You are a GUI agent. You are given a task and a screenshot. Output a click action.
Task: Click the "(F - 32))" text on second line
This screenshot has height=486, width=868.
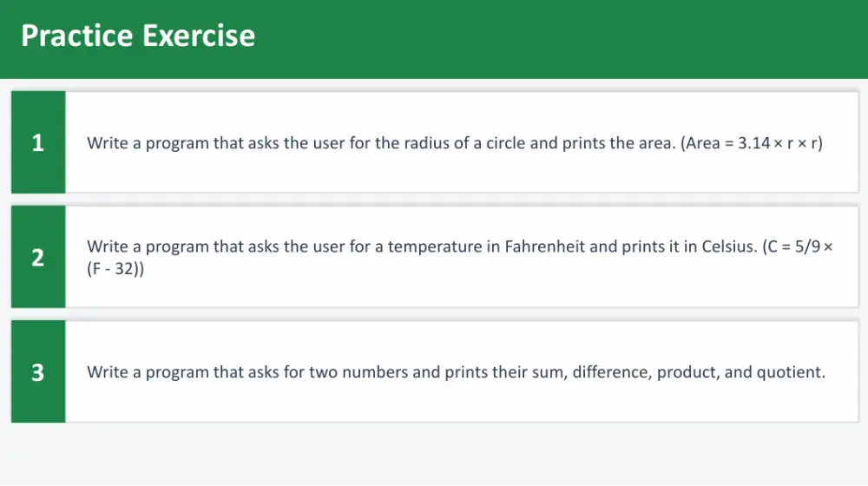coord(115,268)
